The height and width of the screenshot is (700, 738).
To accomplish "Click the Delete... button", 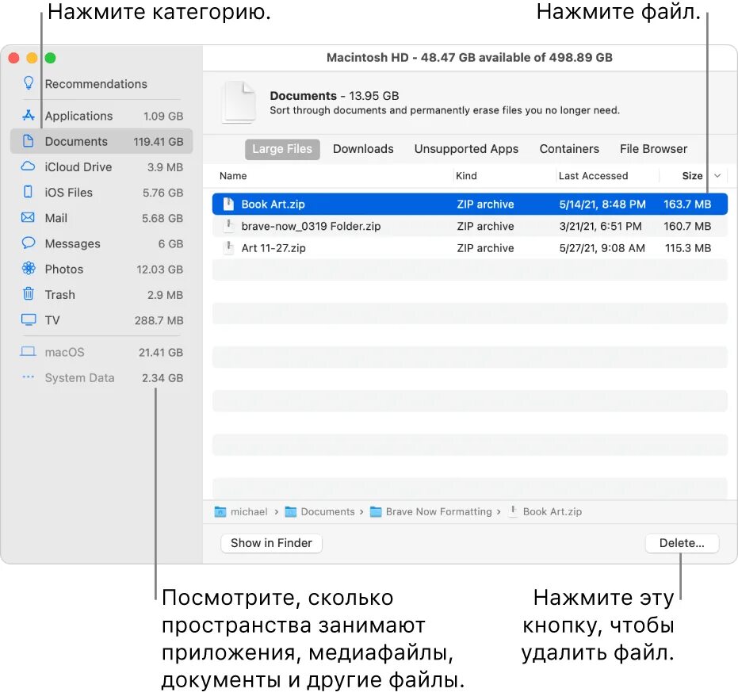I will tap(682, 543).
